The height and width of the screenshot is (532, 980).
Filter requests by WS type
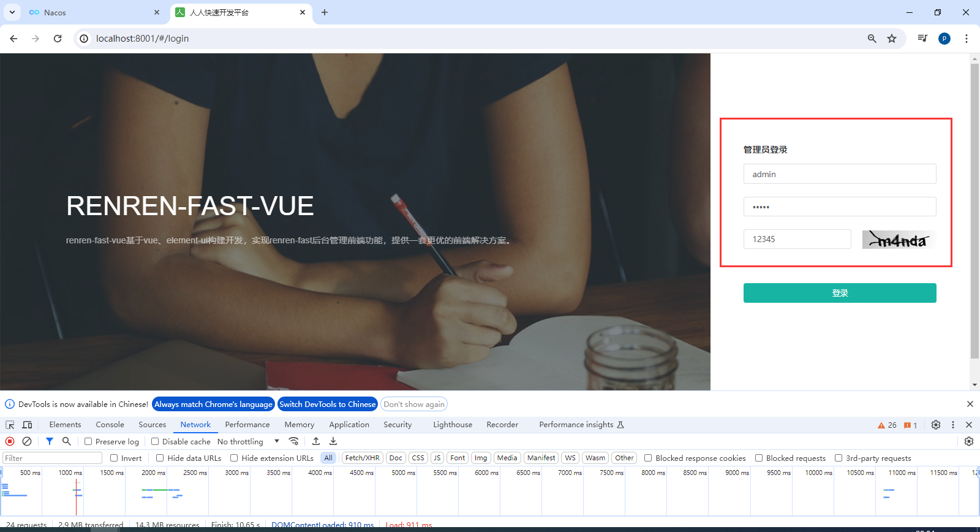coord(570,458)
